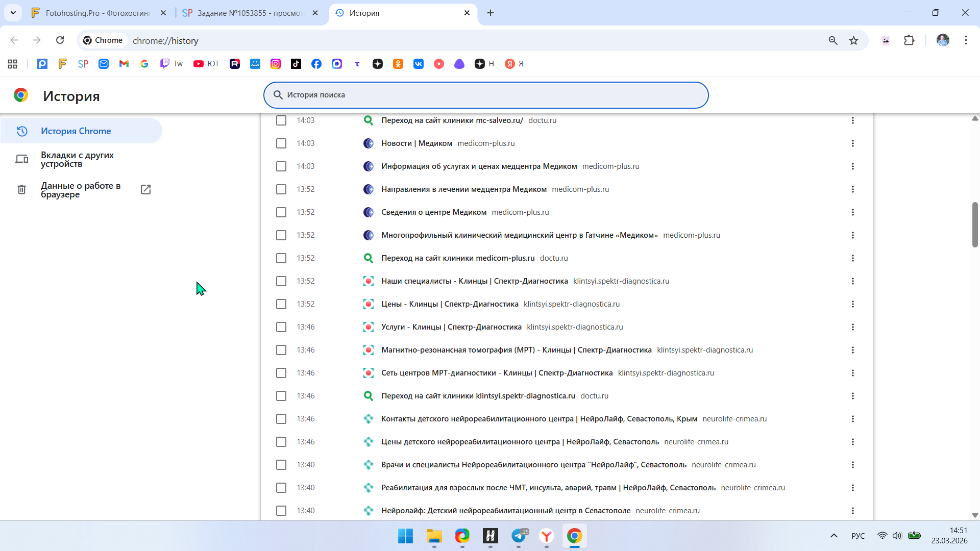Click the История поиска search field
Image resolution: width=980 pixels, height=551 pixels.
[485, 95]
